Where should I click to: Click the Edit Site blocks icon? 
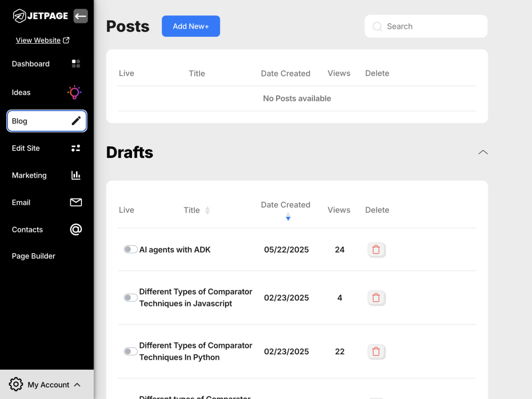(76, 148)
